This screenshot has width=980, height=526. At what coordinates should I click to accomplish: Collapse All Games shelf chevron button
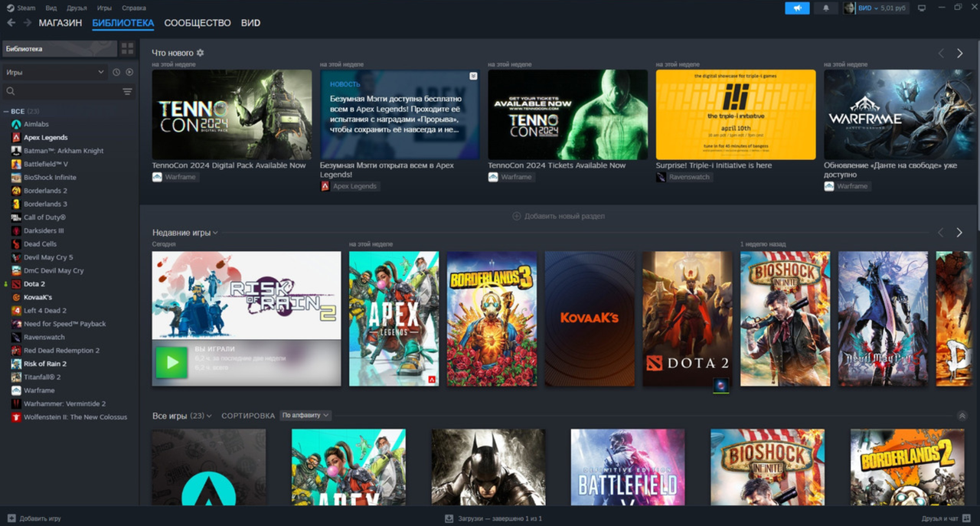pyautogui.click(x=962, y=416)
